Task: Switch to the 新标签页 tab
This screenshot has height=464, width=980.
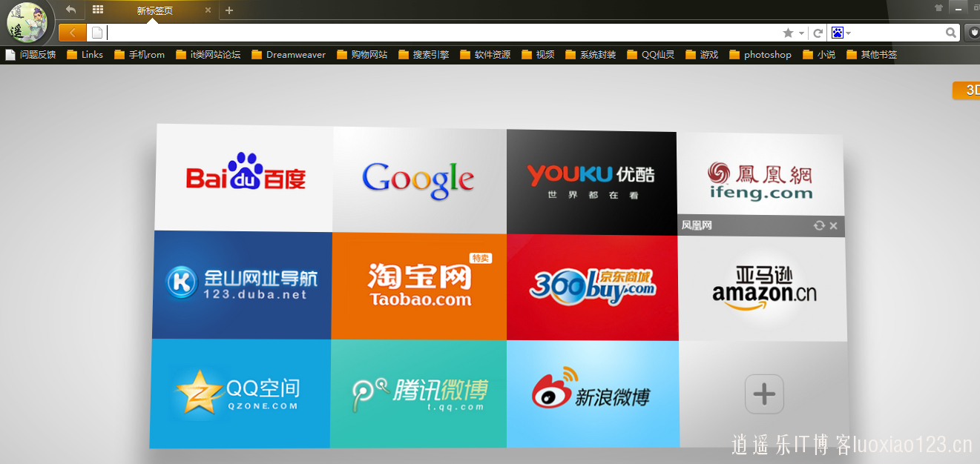Action: pos(155,10)
